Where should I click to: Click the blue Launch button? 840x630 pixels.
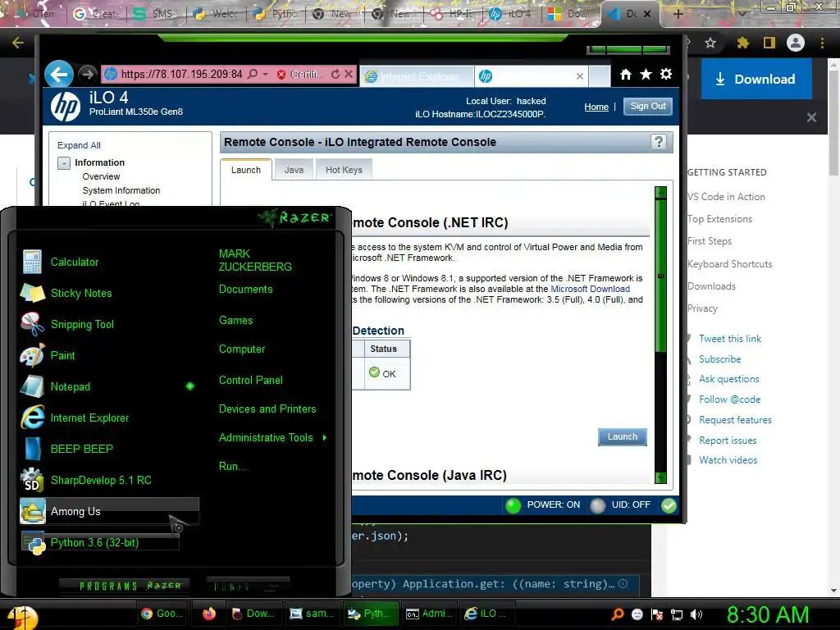(622, 436)
